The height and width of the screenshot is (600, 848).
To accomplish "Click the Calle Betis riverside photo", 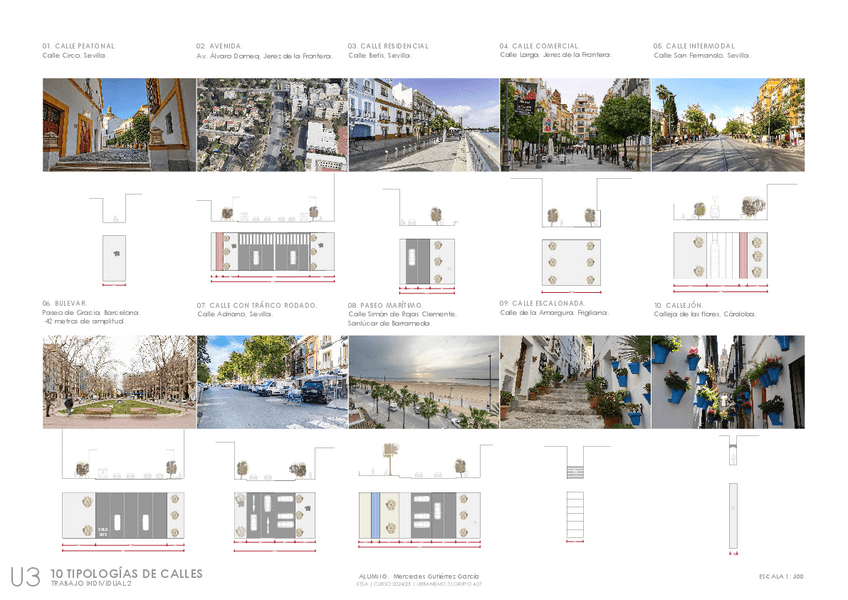I will 424,125.
